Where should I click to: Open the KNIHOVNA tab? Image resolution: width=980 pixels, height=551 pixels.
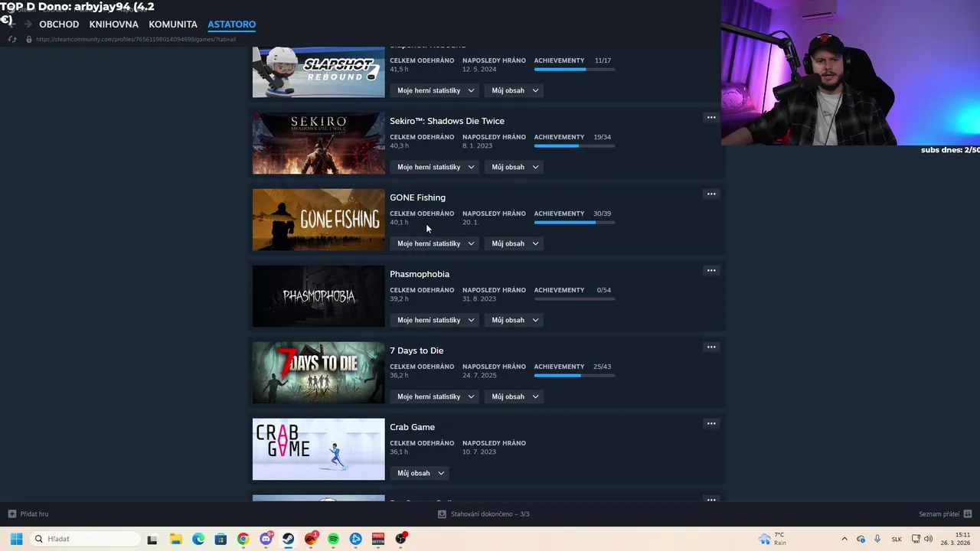113,24
